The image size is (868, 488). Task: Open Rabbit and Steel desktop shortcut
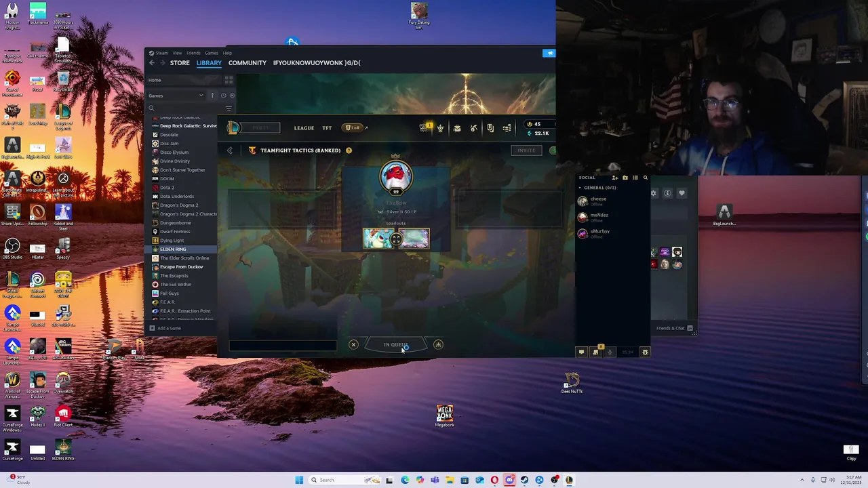click(63, 217)
